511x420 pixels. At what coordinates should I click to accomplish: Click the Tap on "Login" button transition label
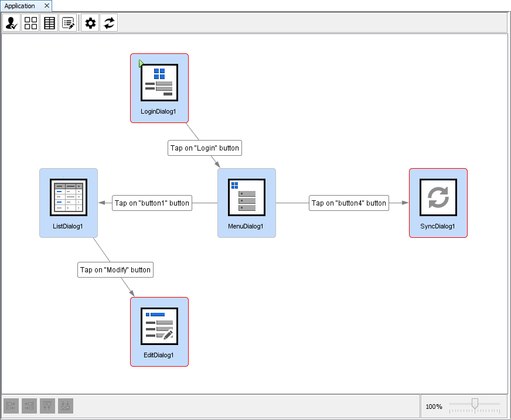205,148
